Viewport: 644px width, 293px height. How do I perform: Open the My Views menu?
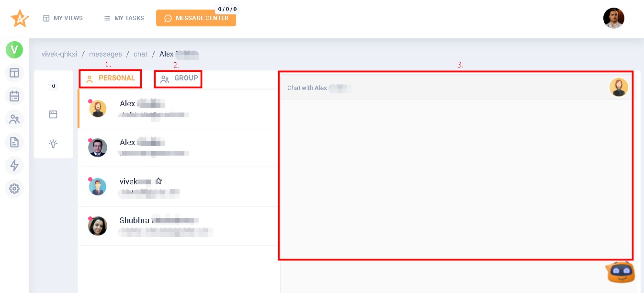63,18
